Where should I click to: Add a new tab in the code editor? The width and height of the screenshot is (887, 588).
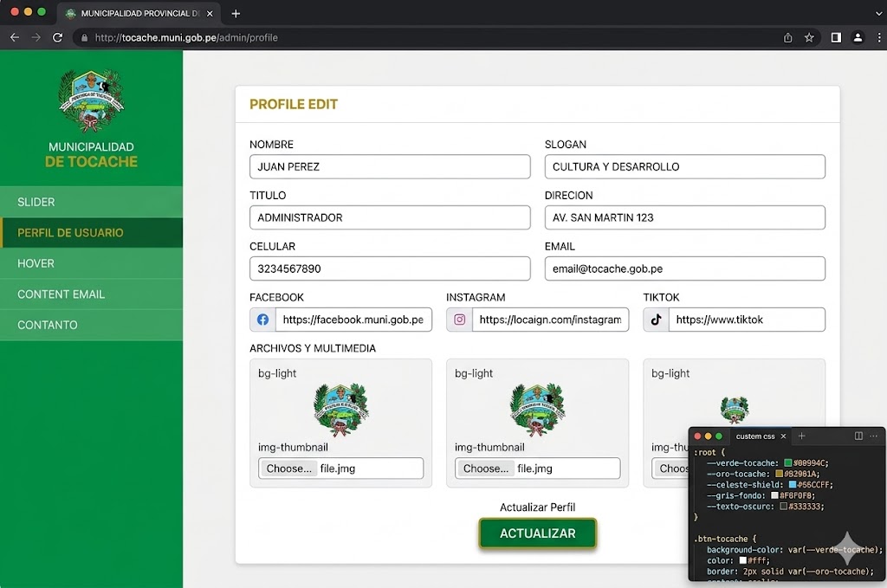pyautogui.click(x=801, y=436)
